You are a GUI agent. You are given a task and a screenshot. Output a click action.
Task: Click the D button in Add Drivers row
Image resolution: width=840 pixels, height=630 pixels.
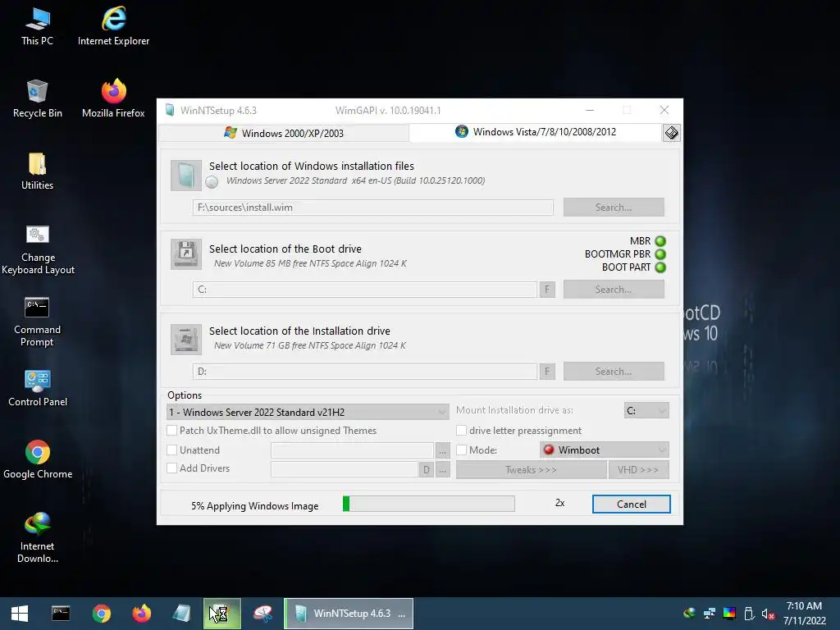pos(427,470)
